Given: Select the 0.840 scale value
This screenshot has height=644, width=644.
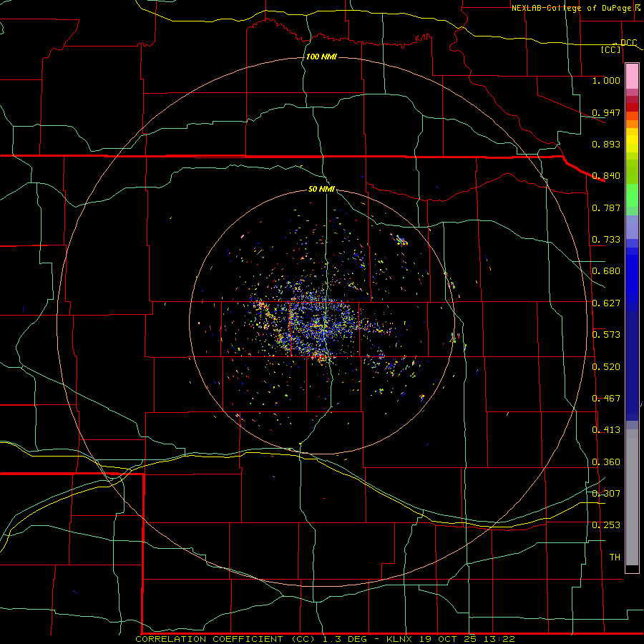Looking at the screenshot, I should [606, 176].
